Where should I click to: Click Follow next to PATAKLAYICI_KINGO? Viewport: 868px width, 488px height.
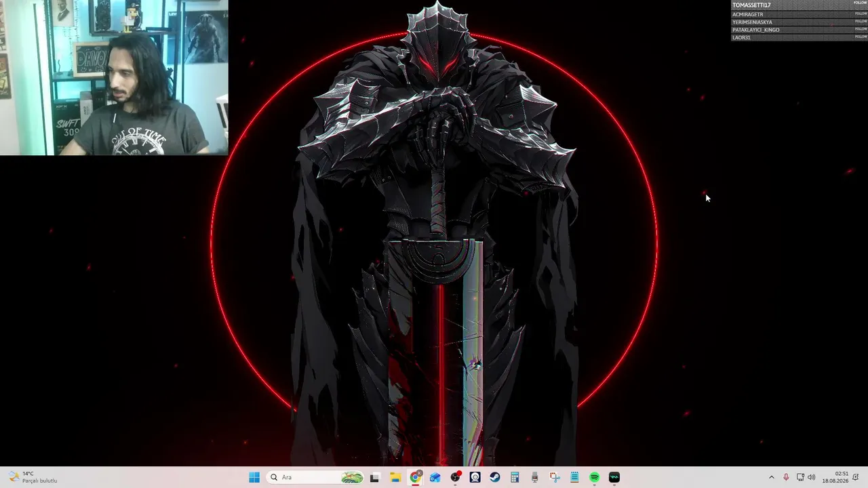coord(861,28)
